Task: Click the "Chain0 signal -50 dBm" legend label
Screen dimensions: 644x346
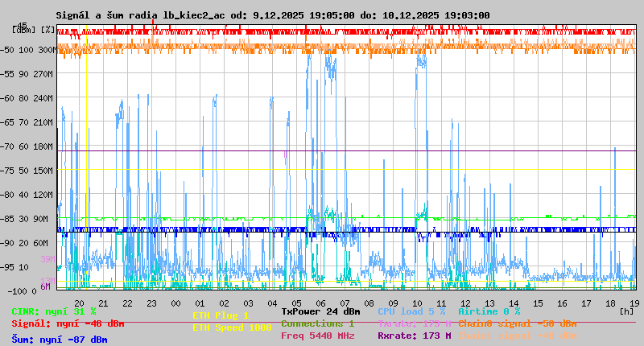Action: click(515, 323)
